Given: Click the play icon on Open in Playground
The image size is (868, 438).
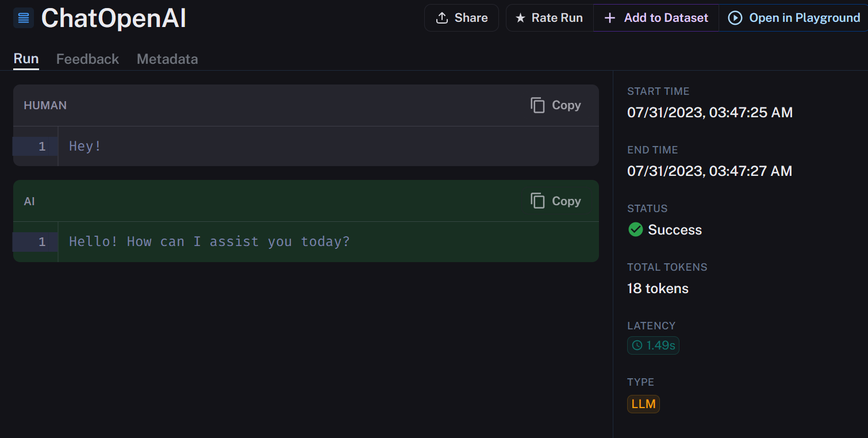Looking at the screenshot, I should point(735,18).
